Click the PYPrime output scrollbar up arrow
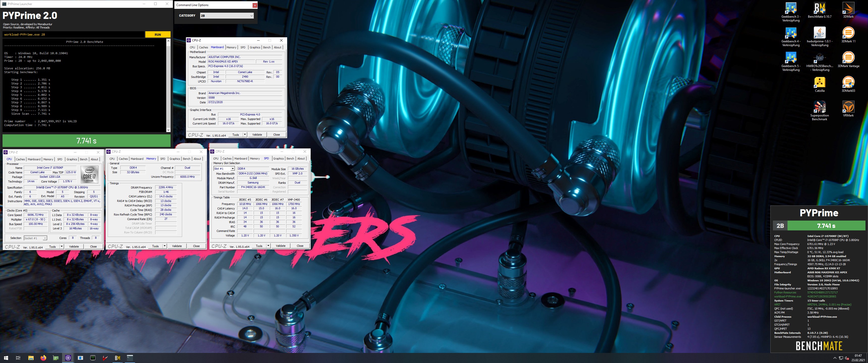 [169, 41]
